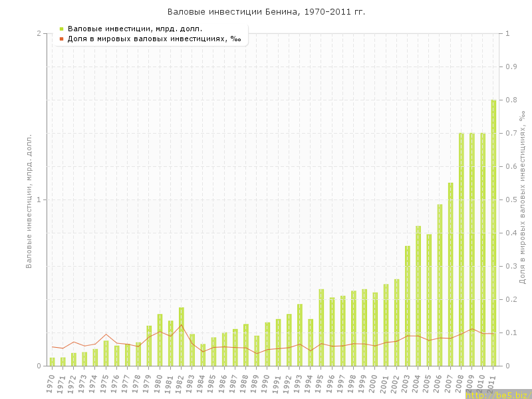The height and width of the screenshot is (399, 532).
Task: Click the '1' tick on the left axis
Action: pos(38,199)
